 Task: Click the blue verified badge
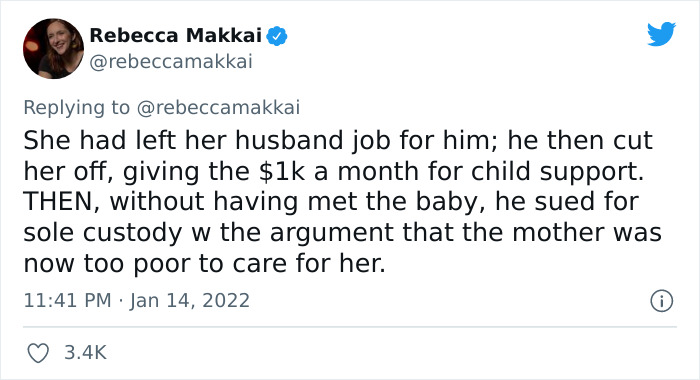pyautogui.click(x=277, y=36)
